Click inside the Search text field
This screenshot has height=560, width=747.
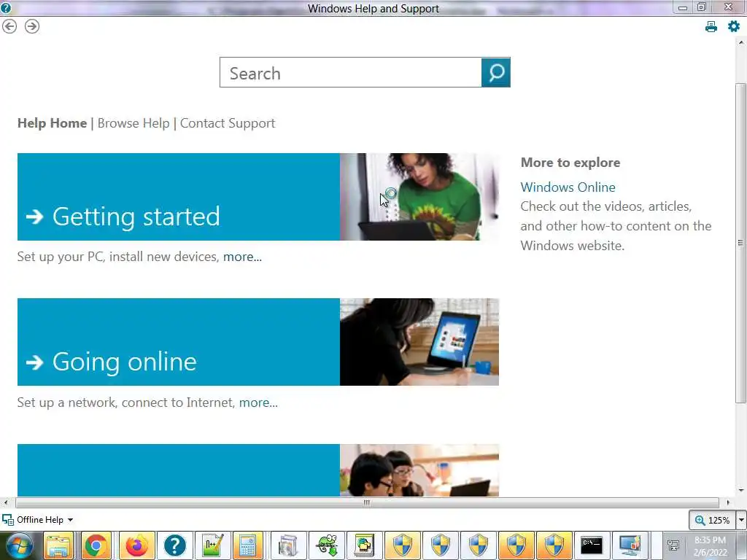[x=351, y=72]
